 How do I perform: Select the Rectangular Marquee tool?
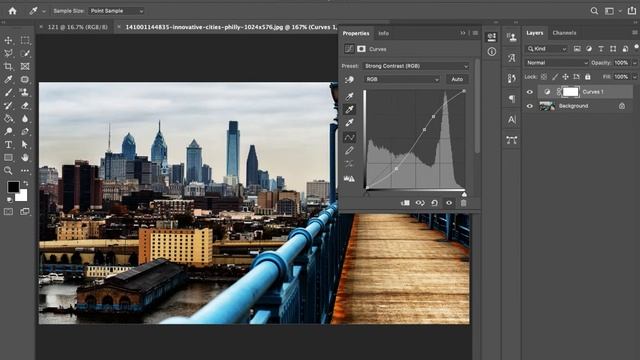coord(25,40)
